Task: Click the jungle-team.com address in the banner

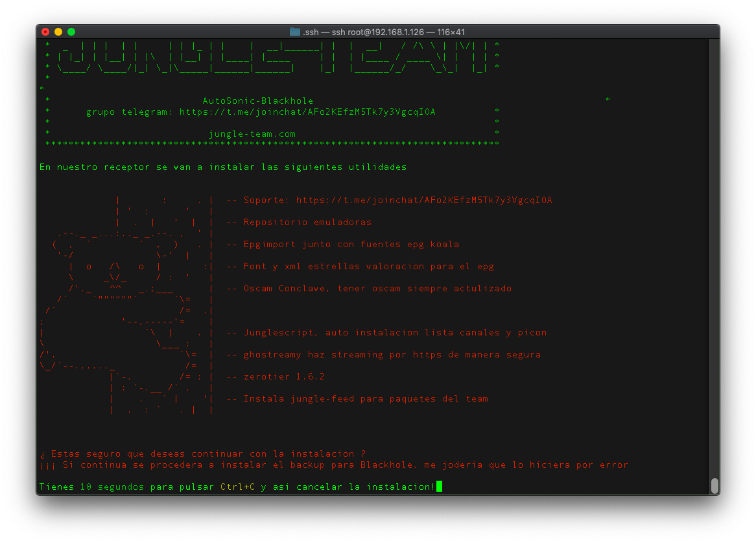Action: [252, 134]
